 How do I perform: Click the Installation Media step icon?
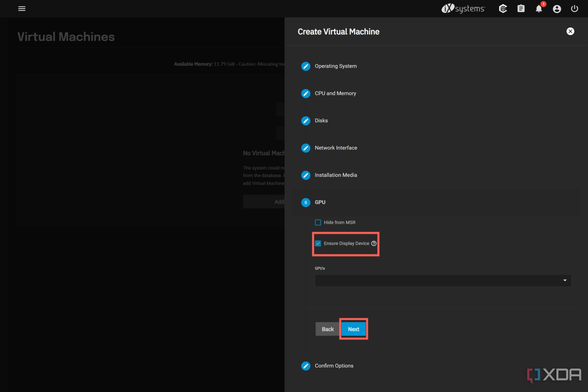pos(306,175)
